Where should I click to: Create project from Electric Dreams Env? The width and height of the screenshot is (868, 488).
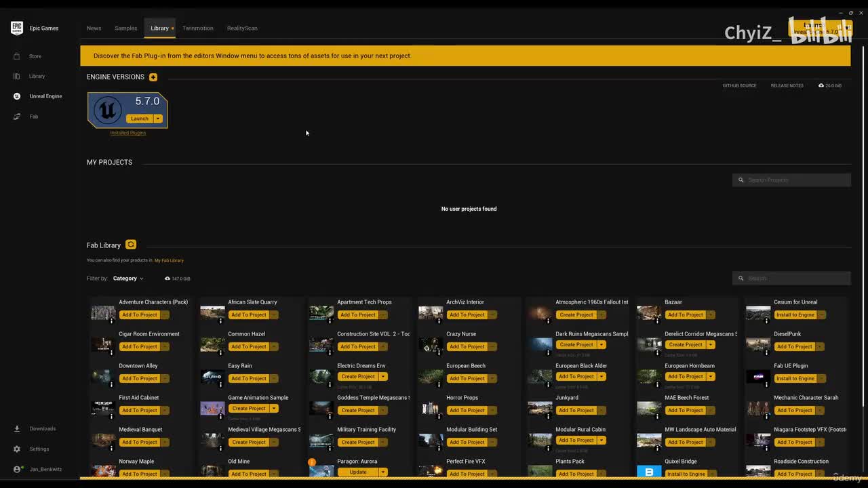pos(358,377)
